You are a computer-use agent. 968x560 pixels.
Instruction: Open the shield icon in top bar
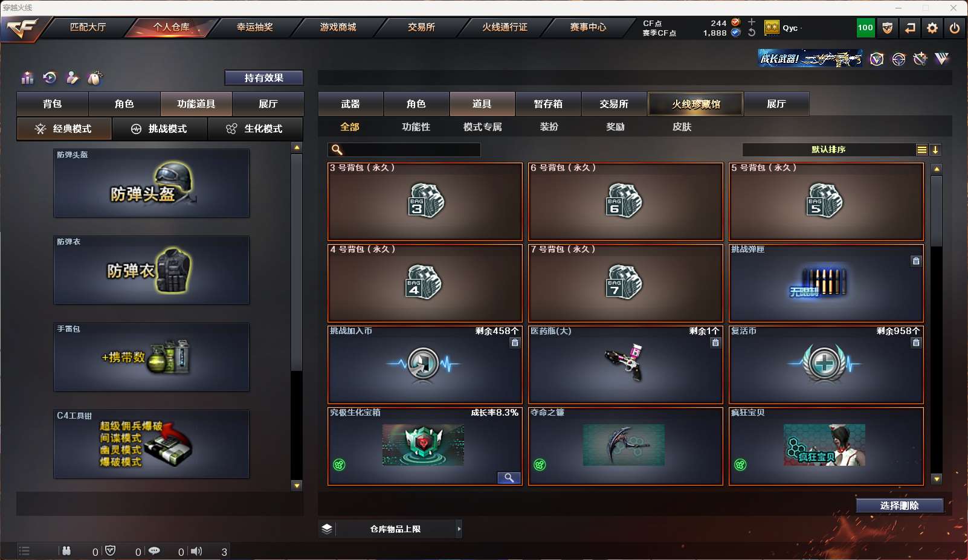click(888, 28)
